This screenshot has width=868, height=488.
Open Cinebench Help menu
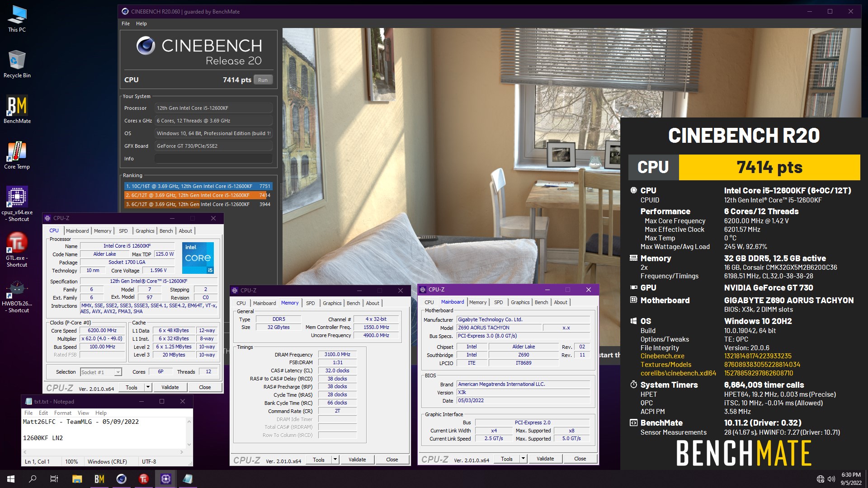pyautogui.click(x=142, y=23)
